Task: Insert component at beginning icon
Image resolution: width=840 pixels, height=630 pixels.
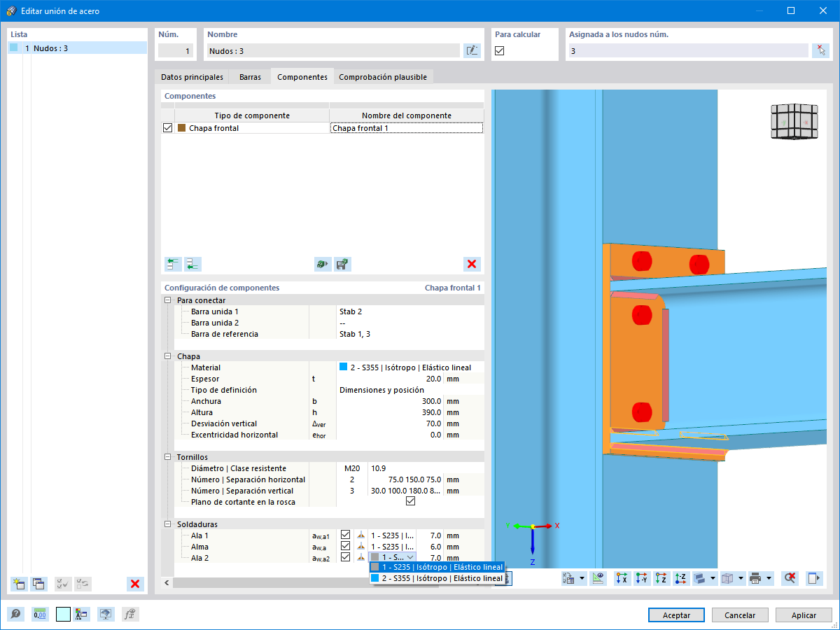Action: [173, 264]
